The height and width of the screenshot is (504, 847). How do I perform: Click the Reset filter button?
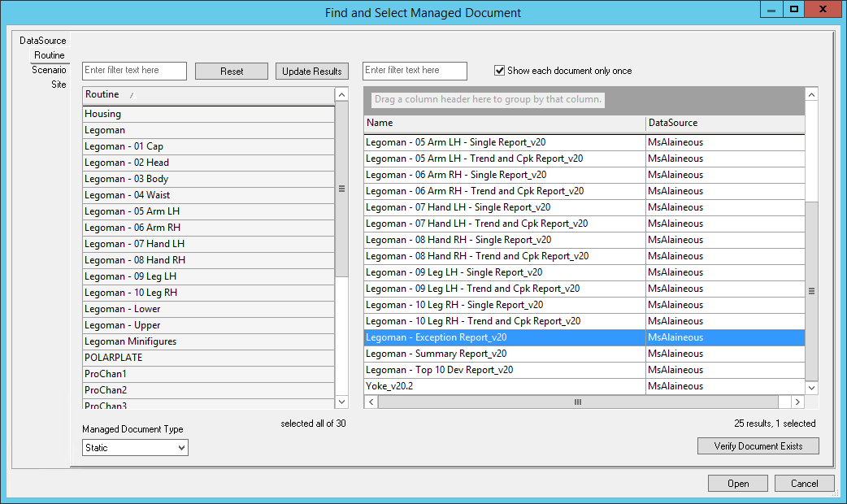pos(232,72)
